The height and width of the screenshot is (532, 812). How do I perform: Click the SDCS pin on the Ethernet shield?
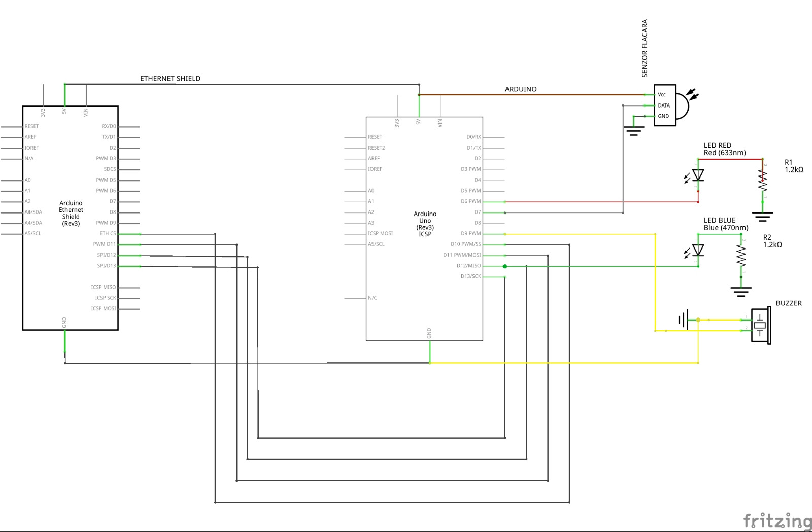pyautogui.click(x=110, y=169)
